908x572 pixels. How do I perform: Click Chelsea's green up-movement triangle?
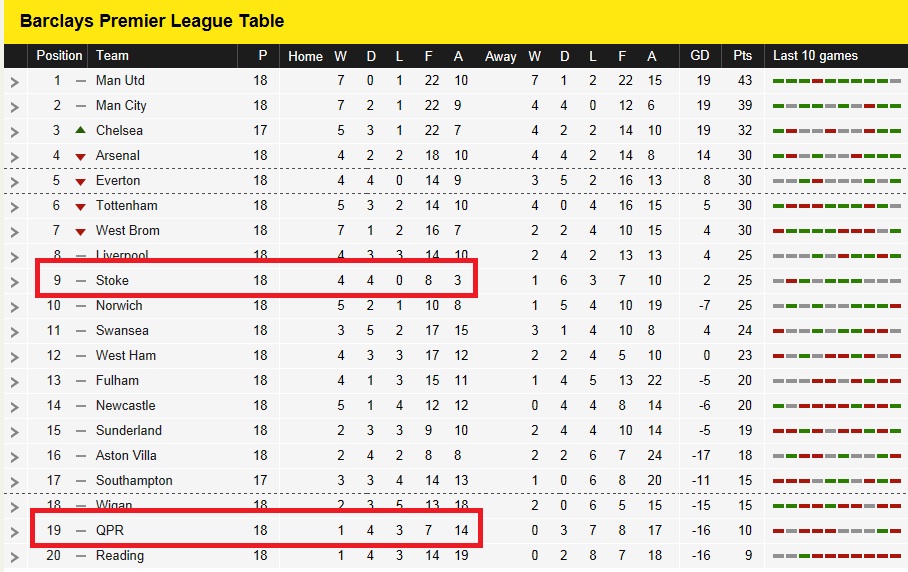(80, 130)
